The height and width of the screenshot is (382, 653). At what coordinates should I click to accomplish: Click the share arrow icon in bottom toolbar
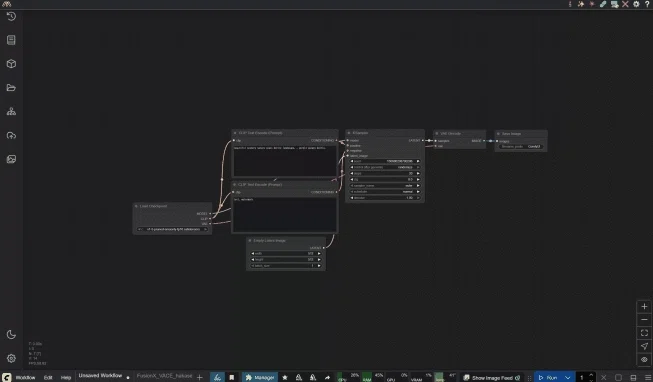tap(327, 377)
